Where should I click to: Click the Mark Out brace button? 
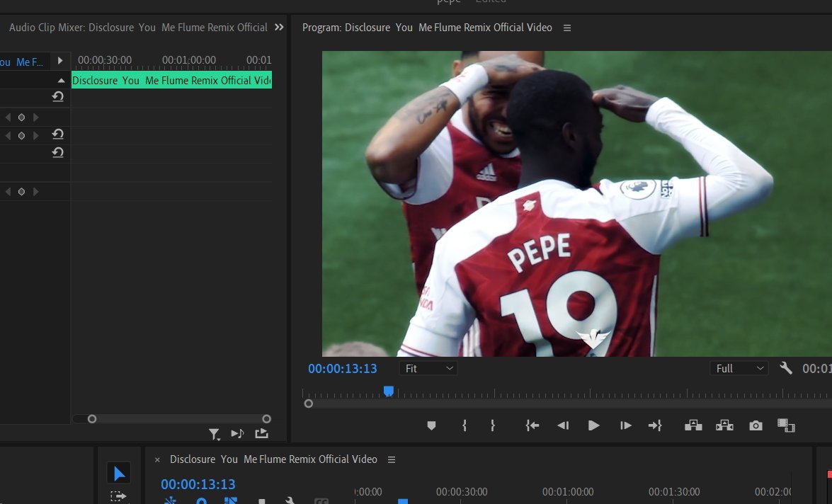click(x=493, y=425)
